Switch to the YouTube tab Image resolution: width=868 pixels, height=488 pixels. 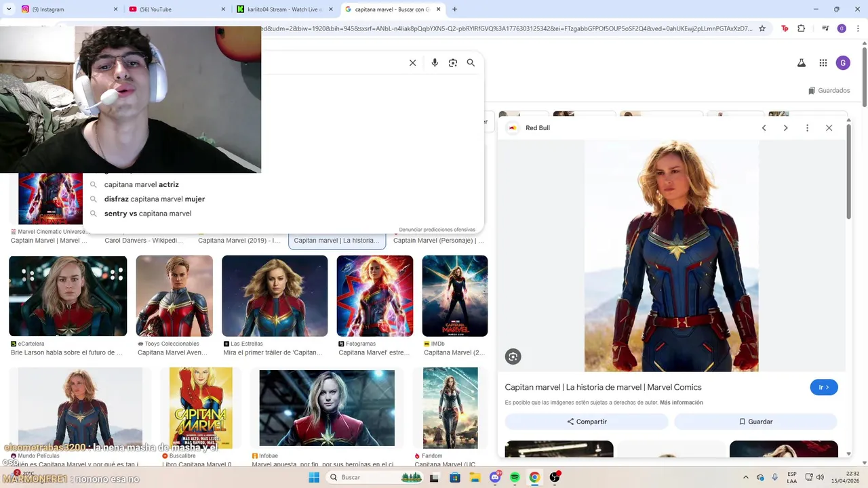click(176, 9)
